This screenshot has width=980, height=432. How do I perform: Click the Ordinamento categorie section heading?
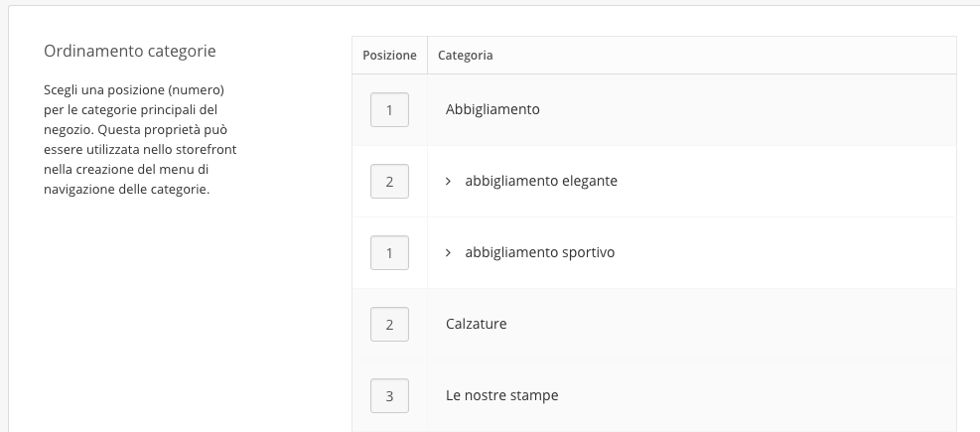pos(130,51)
